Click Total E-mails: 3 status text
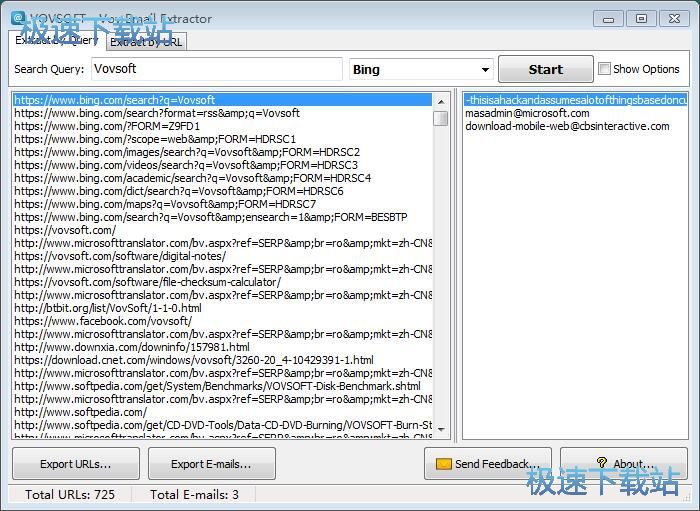Image resolution: width=700 pixels, height=511 pixels. 194,494
